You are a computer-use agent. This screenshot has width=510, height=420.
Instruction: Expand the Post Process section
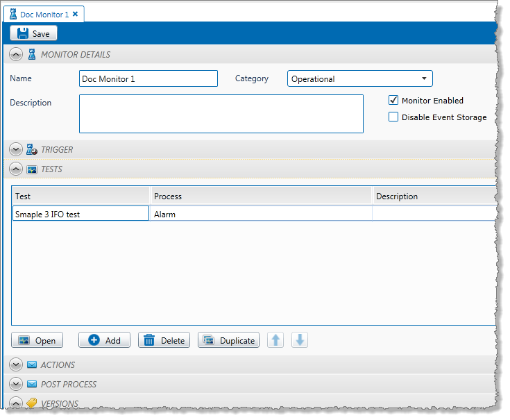[15, 385]
